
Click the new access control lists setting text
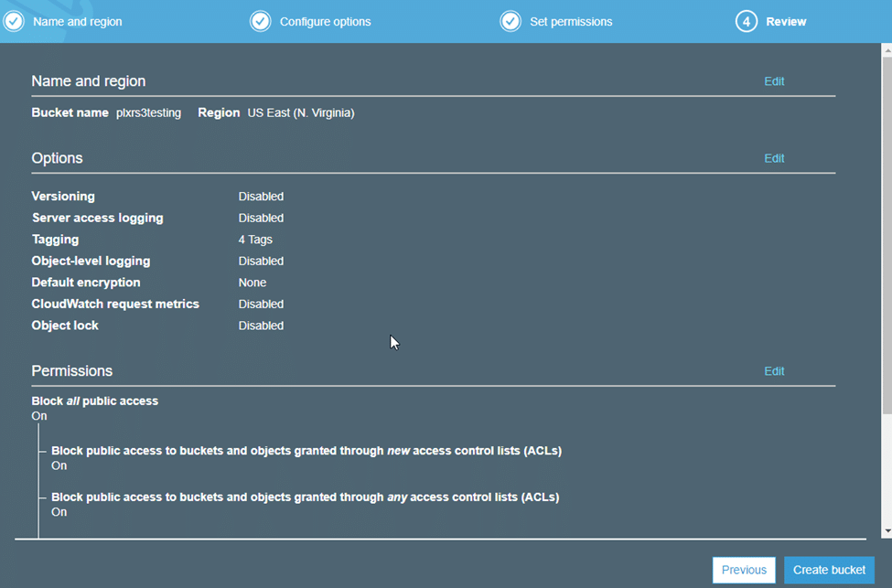306,451
